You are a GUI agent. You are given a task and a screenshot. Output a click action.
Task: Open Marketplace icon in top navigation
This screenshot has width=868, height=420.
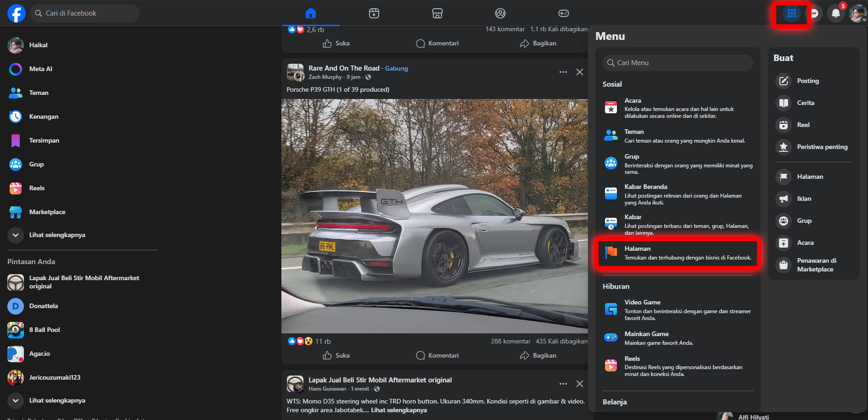click(x=437, y=13)
